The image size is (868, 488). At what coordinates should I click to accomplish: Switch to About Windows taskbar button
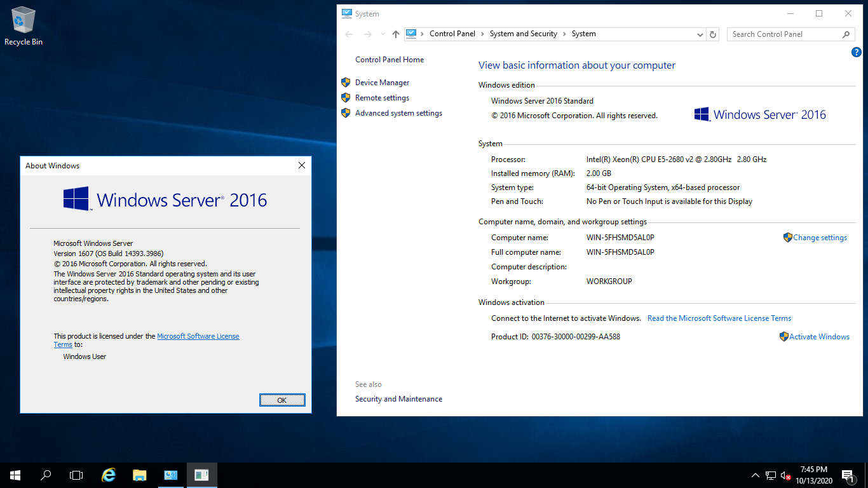click(201, 475)
